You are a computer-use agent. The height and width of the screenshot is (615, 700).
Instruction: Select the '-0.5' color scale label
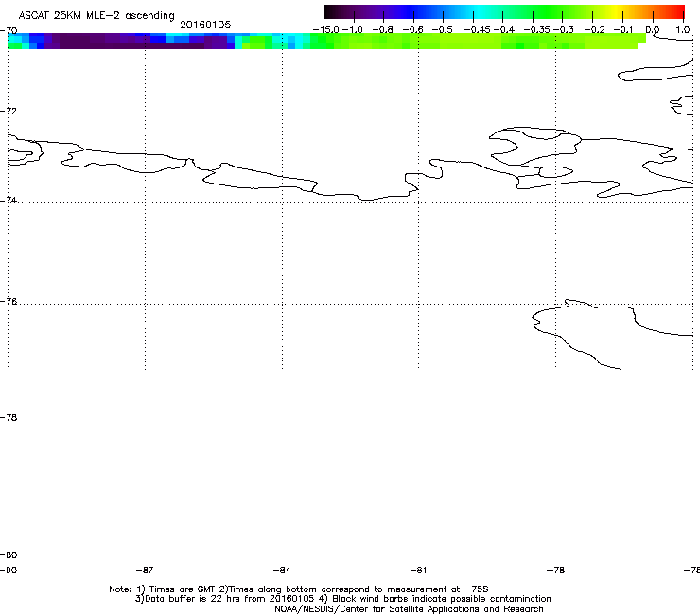click(x=442, y=30)
